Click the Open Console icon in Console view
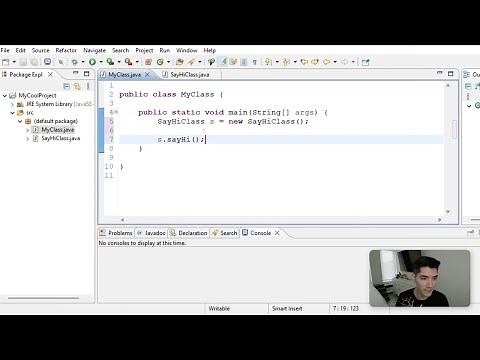 click(470, 233)
